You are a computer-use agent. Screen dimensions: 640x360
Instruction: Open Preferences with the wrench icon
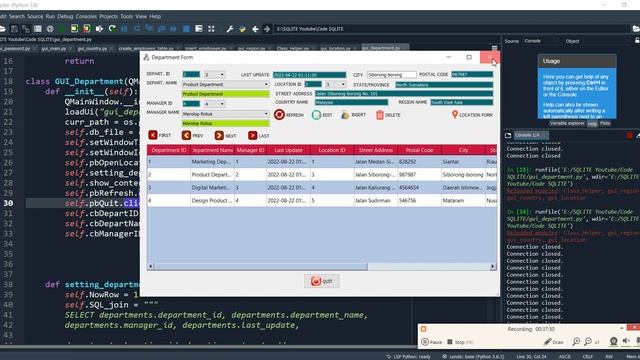230,29
